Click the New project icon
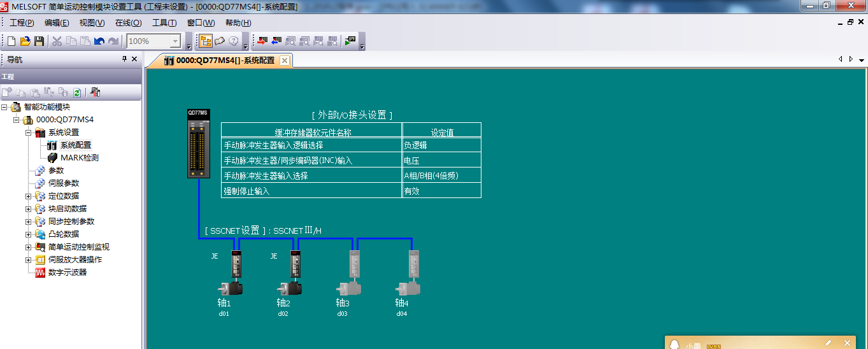 point(11,41)
